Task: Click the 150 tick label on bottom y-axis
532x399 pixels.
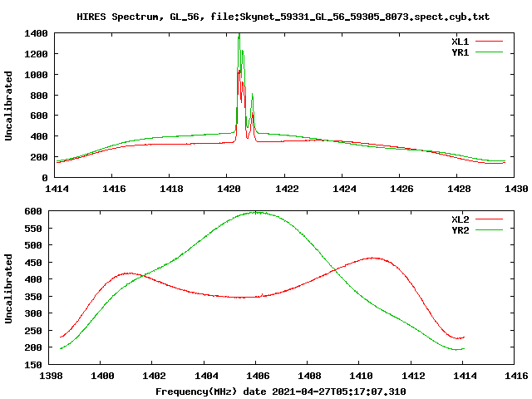Action: [33, 365]
